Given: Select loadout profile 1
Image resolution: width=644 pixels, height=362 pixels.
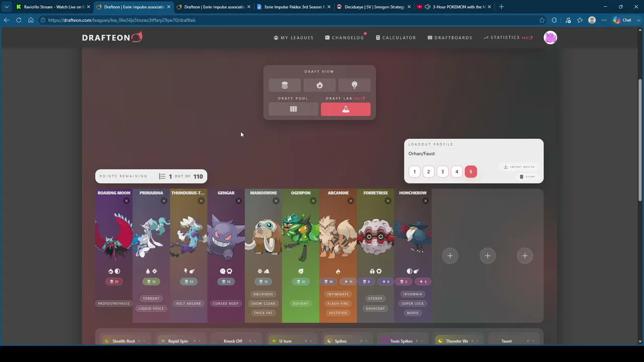Looking at the screenshot, I should pos(415,171).
